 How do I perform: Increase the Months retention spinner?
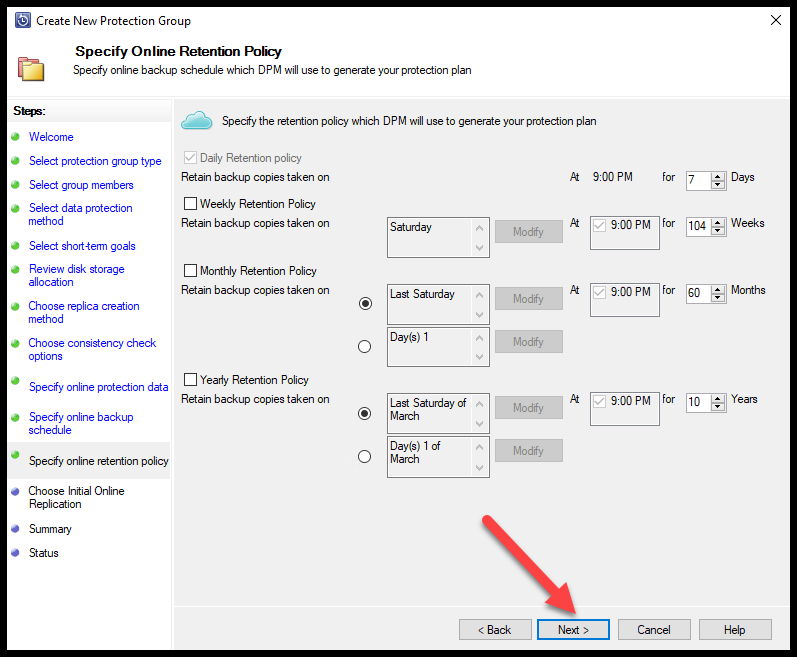(x=718, y=289)
